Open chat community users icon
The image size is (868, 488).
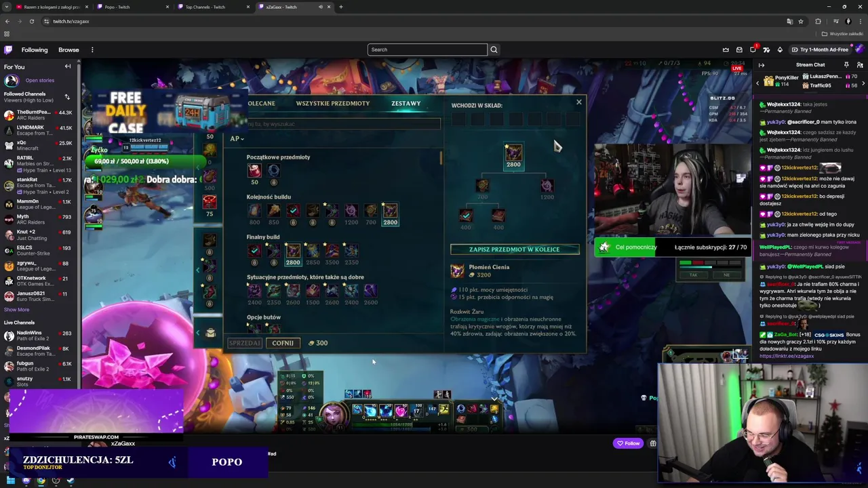pos(860,65)
